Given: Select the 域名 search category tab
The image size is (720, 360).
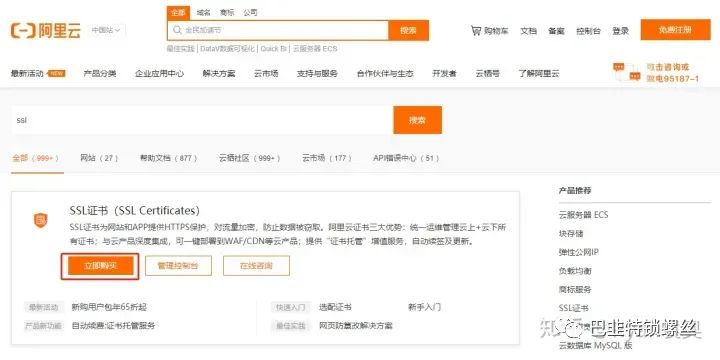Looking at the screenshot, I should coord(203,13).
